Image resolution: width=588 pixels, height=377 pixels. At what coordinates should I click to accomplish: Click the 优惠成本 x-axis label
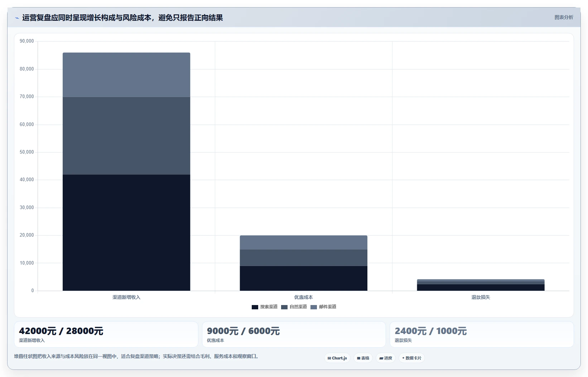point(304,297)
